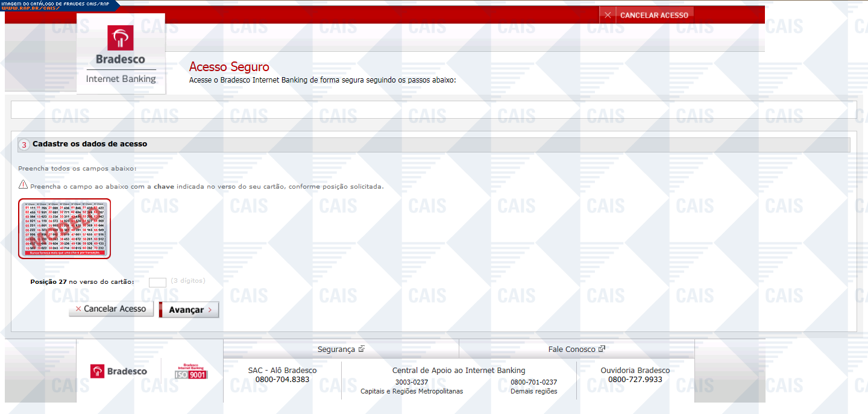Select Central de Apoio number 3003-0237

point(412,382)
